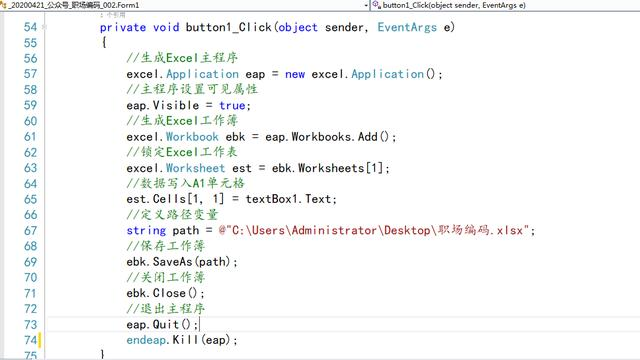
Task: Click the comment '//主程序设置可见属性'
Action: click(x=192, y=89)
